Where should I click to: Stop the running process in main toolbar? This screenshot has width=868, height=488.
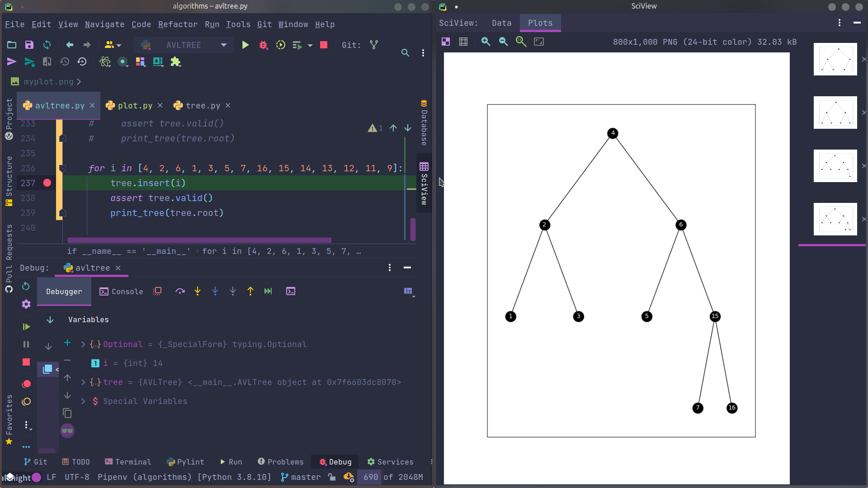(324, 45)
